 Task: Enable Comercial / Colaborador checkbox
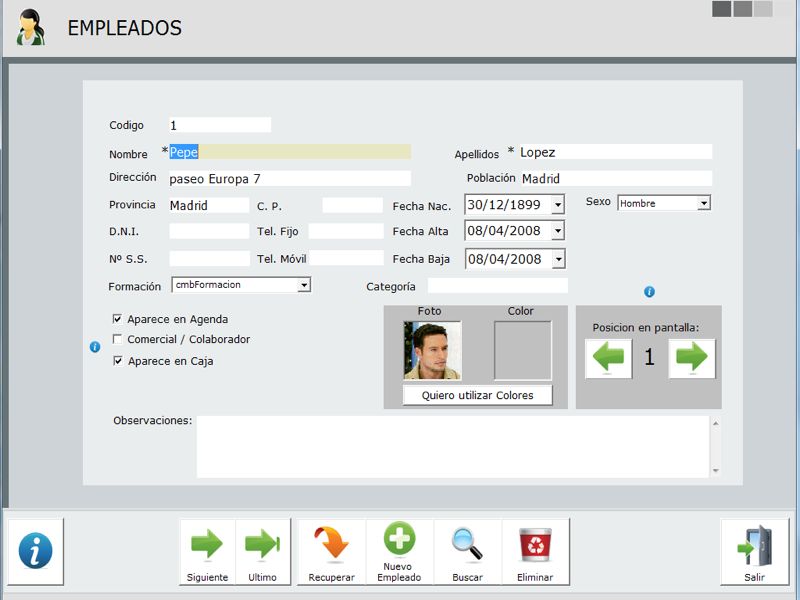pyautogui.click(x=118, y=340)
